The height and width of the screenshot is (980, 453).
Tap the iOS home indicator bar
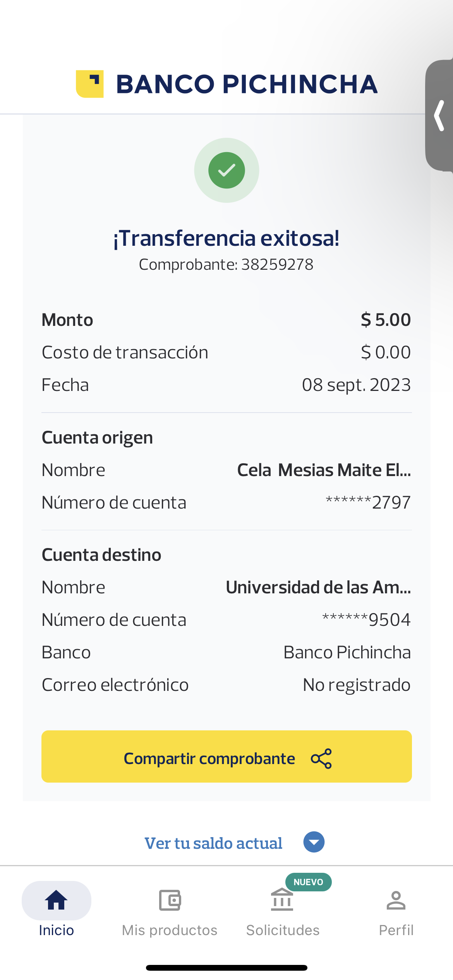(x=226, y=968)
